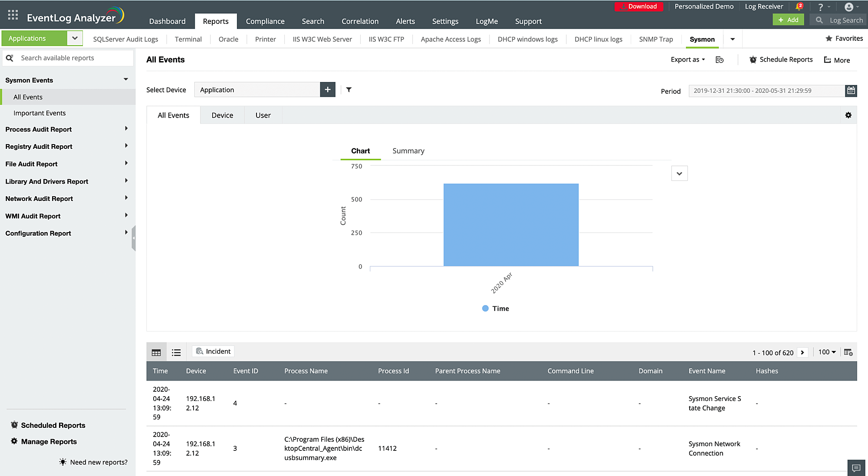This screenshot has width=868, height=476.
Task: Select the Compliance menu tab
Action: [x=266, y=21]
